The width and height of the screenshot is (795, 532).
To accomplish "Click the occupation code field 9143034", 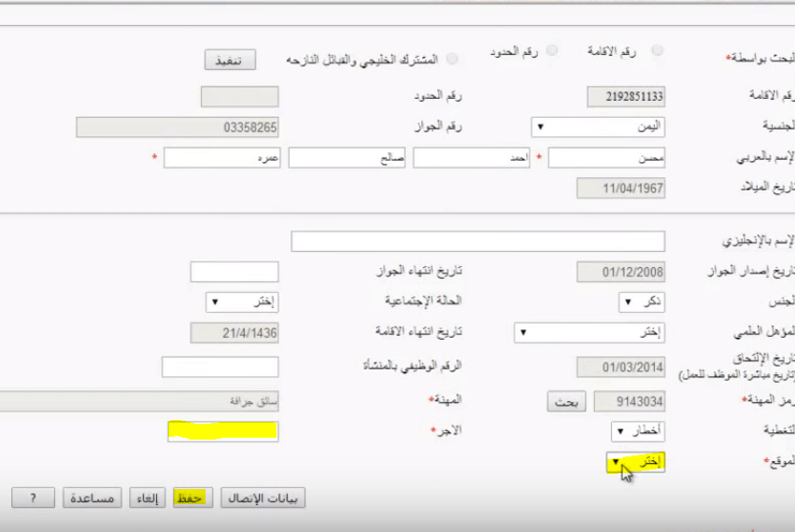I will 630,401.
